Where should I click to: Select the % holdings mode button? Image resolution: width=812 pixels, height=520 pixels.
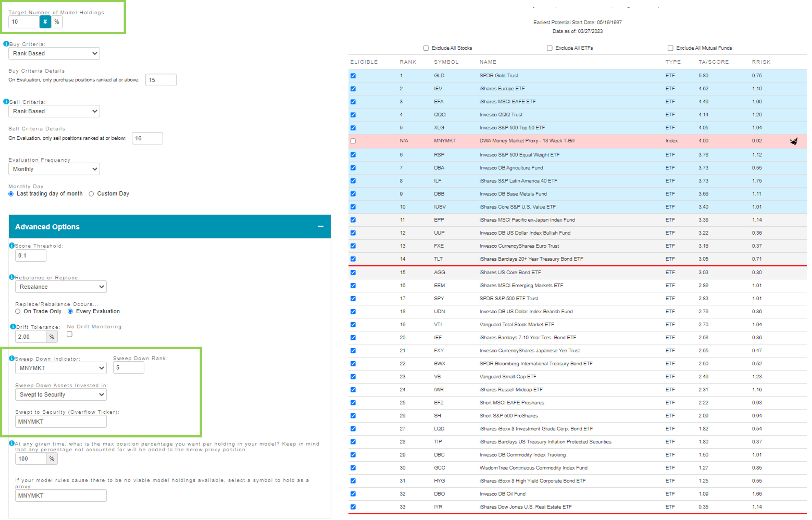57,22
